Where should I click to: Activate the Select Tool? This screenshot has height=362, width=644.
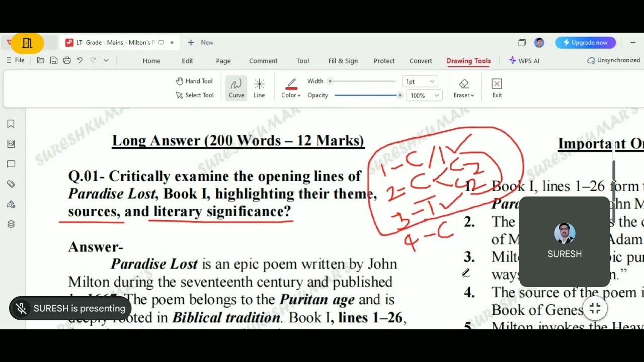pyautogui.click(x=194, y=95)
